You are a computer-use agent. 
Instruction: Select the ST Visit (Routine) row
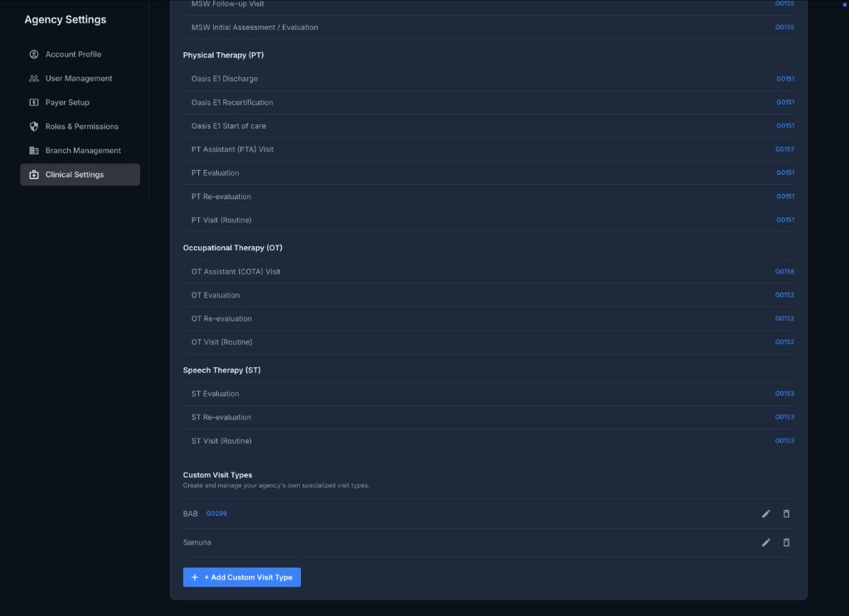coord(489,441)
